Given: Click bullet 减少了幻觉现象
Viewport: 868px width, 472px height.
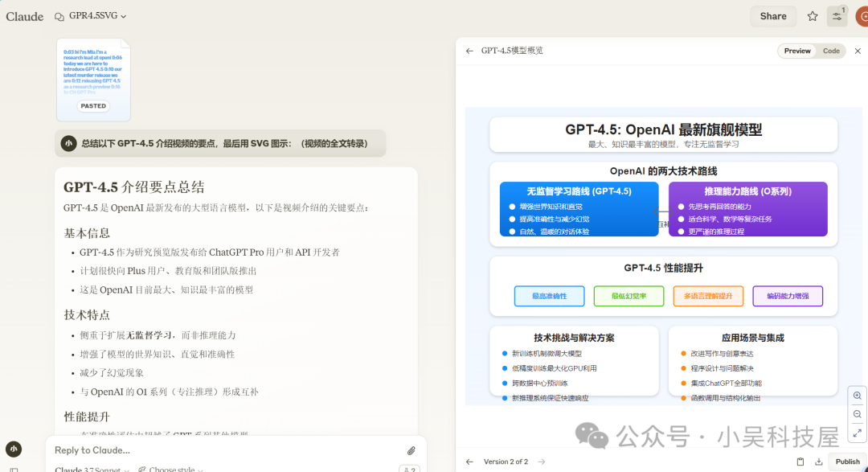Looking at the screenshot, I should click(112, 373).
